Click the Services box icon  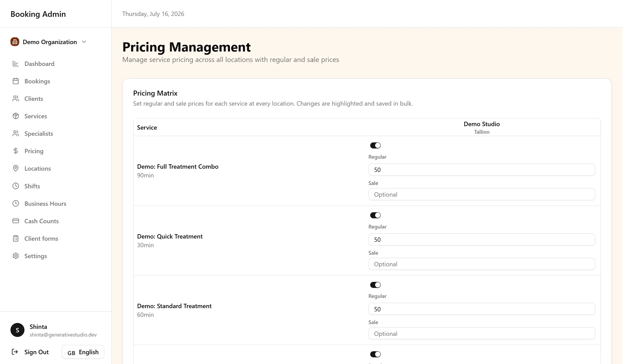(x=15, y=116)
